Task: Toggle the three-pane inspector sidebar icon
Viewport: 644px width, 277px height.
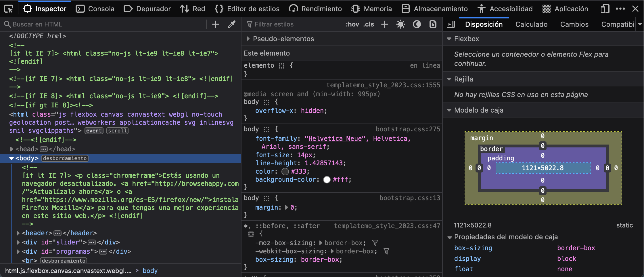Action: pyautogui.click(x=451, y=24)
